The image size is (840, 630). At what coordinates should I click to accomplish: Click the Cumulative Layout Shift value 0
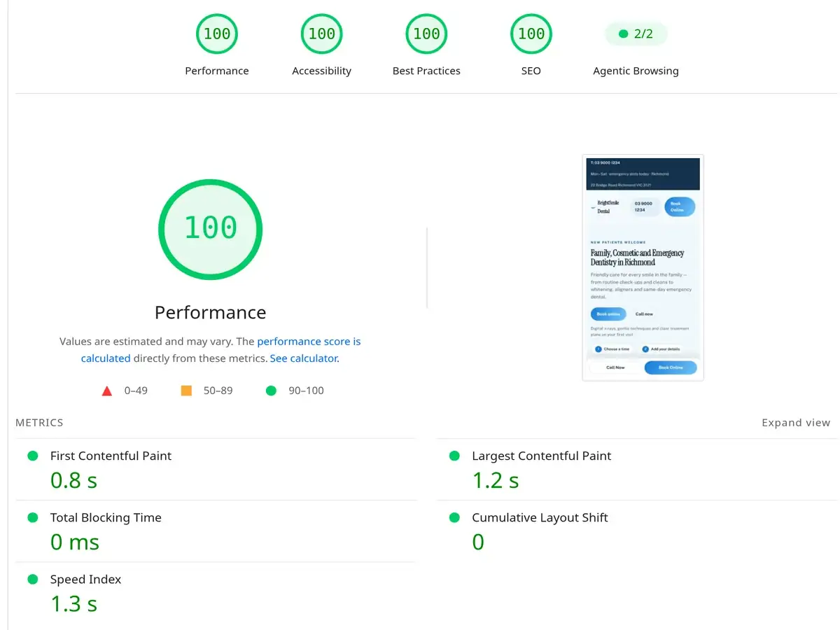478,542
